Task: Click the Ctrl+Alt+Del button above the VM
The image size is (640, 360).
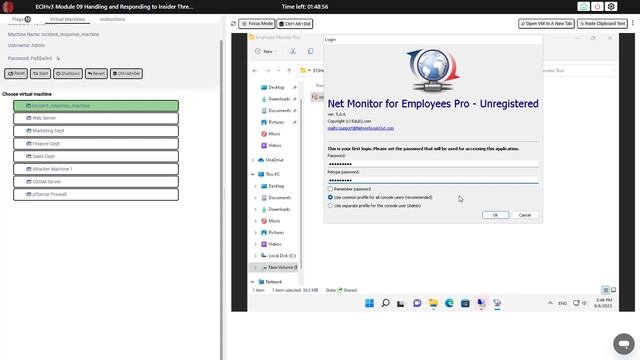Action: tap(295, 24)
